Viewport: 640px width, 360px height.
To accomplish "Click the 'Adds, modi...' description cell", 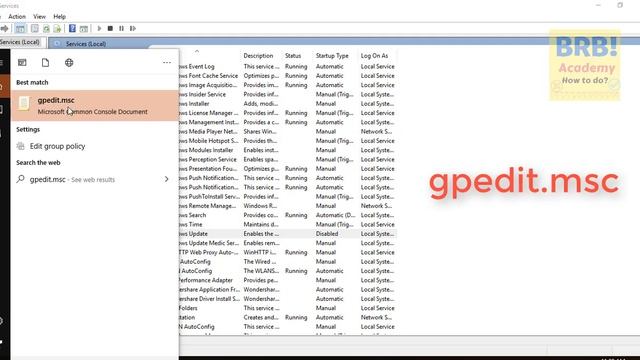I will (261, 104).
